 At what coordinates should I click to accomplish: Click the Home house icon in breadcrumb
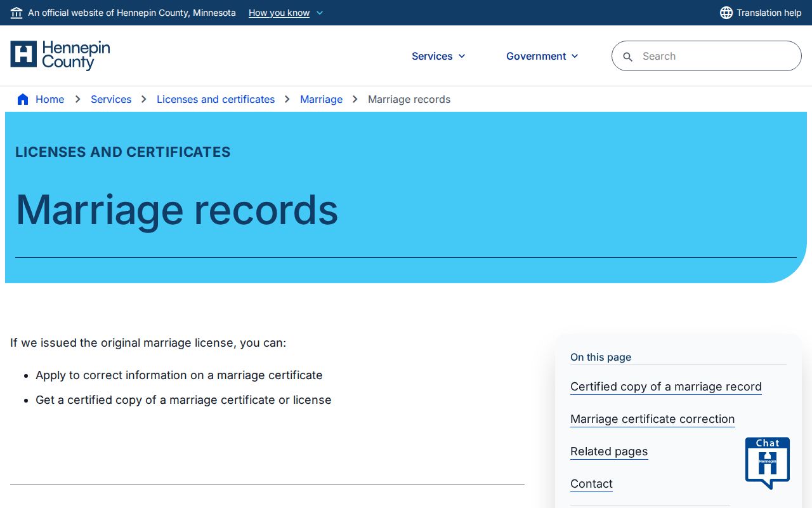pyautogui.click(x=23, y=99)
